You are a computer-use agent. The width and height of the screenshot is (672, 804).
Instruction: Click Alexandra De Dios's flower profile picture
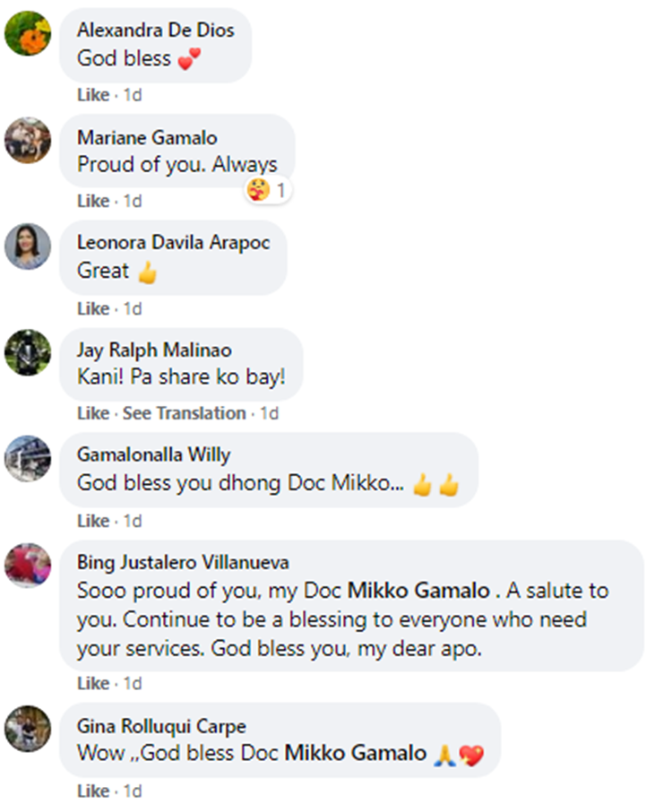coord(28,33)
